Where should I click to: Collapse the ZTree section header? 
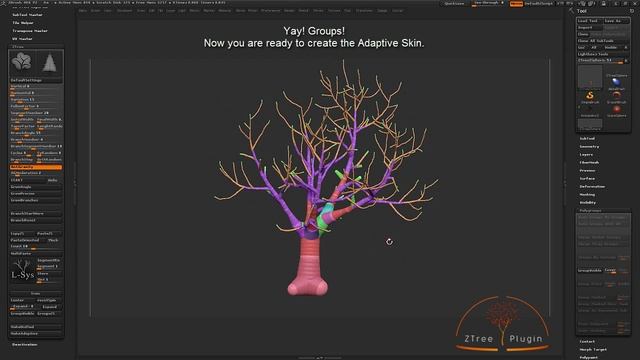click(18, 47)
